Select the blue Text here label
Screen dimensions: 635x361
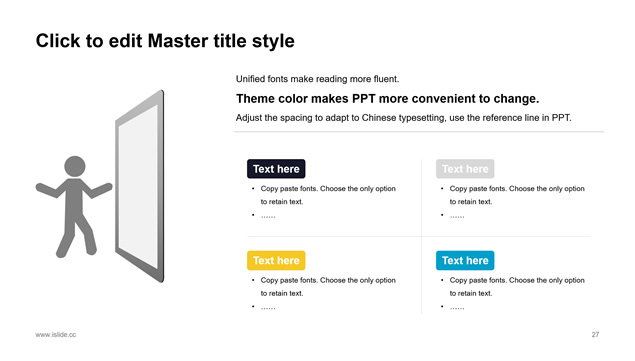tap(465, 261)
